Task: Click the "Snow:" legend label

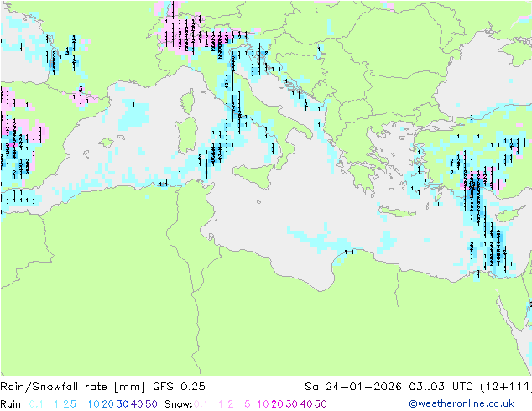Action: point(179,404)
